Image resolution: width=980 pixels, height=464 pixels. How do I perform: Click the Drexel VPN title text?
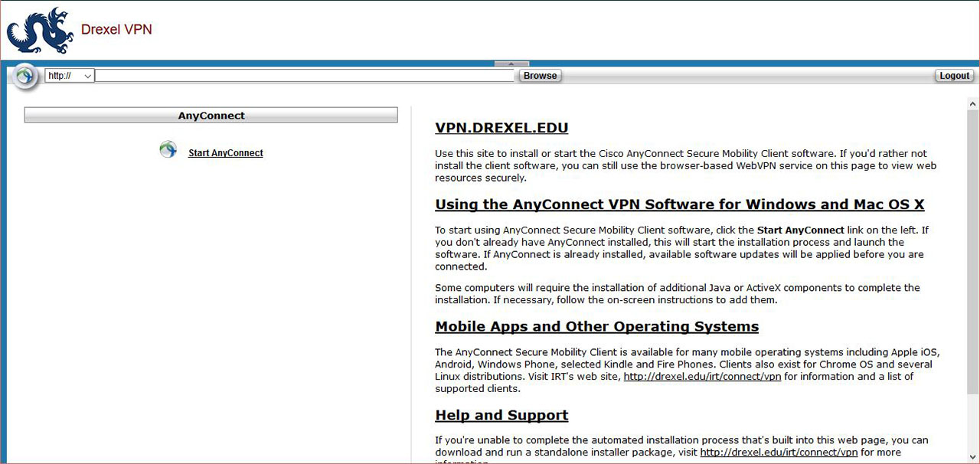coord(116,30)
